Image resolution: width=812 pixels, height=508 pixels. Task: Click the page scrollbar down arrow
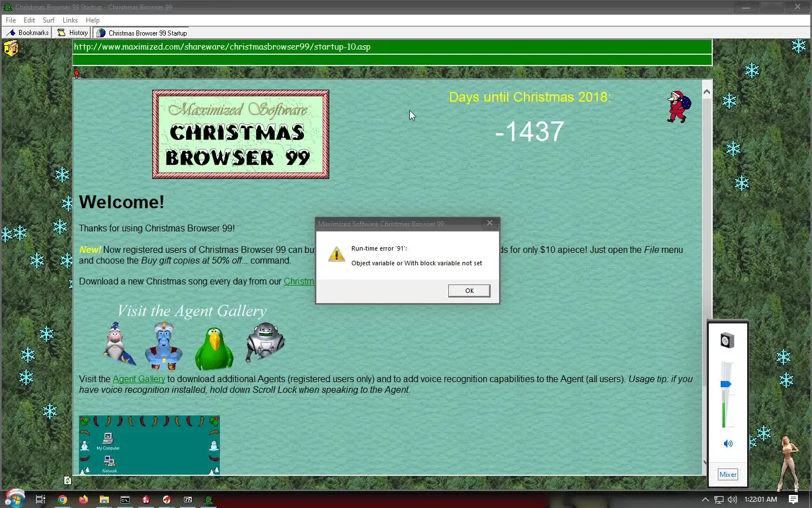coord(705,463)
